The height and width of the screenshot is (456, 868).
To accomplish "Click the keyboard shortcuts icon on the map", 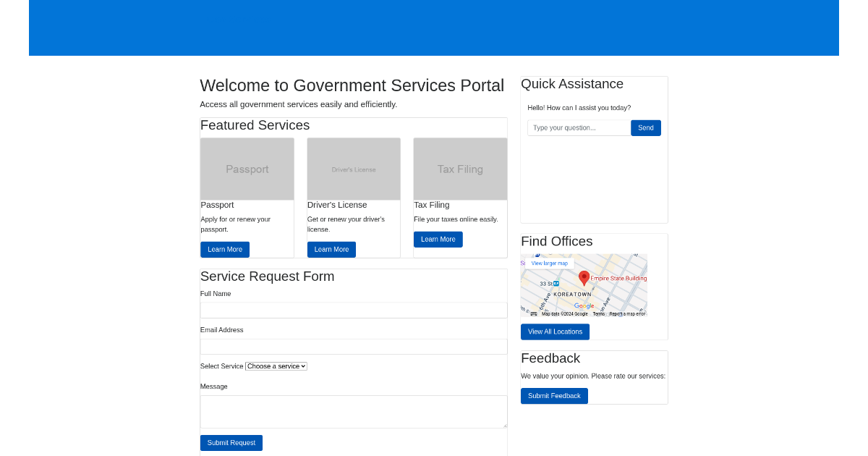I will (533, 313).
